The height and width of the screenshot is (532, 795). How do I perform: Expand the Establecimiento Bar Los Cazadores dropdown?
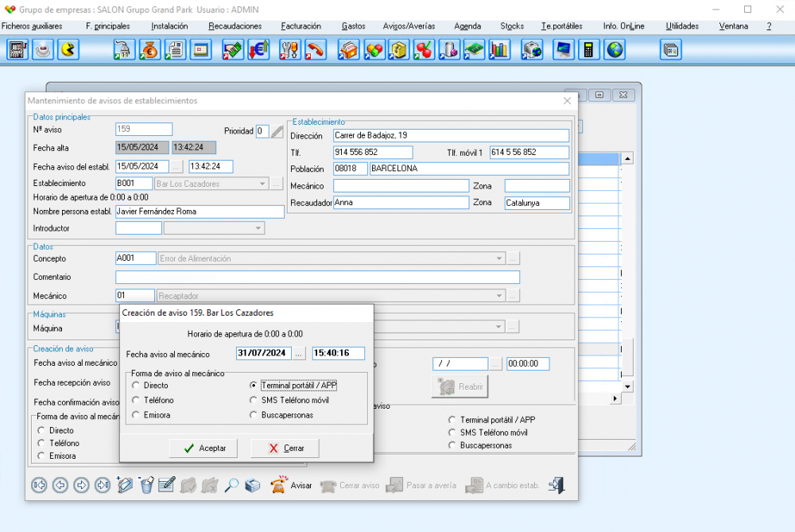click(262, 184)
